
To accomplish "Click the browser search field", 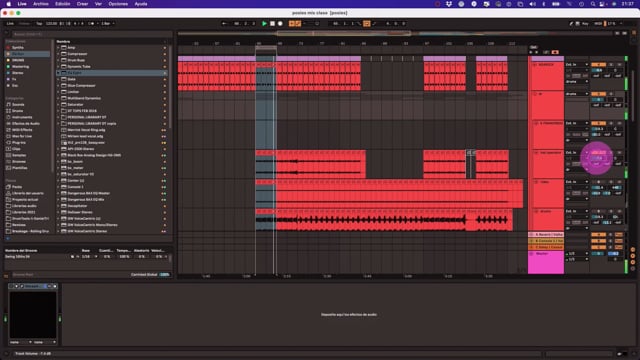I will [x=90, y=34].
